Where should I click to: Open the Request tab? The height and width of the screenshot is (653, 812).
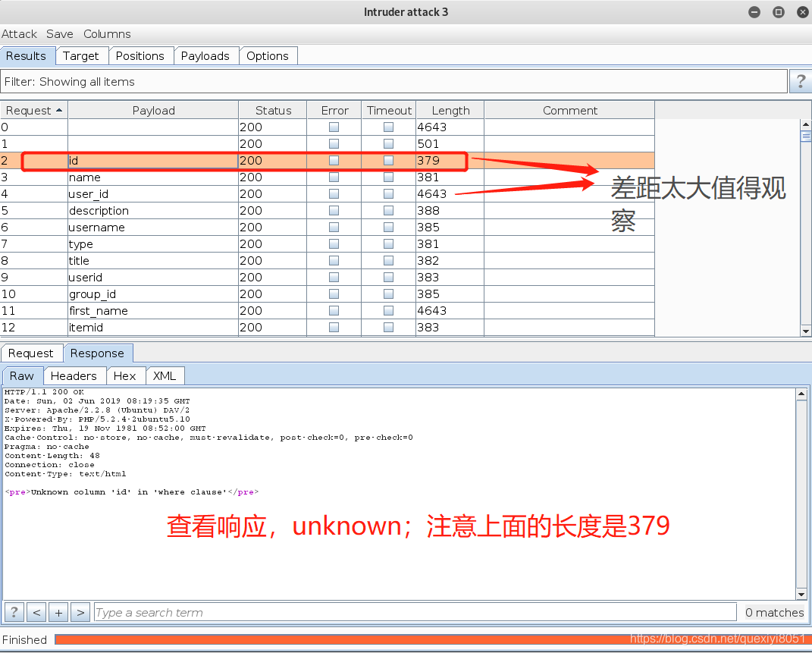coord(30,353)
